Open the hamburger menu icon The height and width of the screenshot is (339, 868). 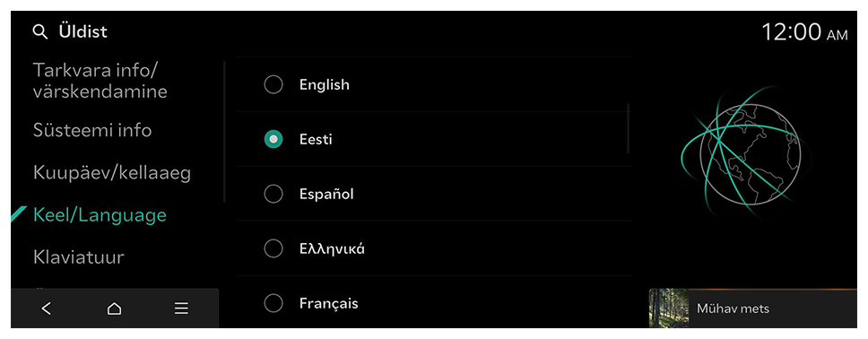click(181, 309)
